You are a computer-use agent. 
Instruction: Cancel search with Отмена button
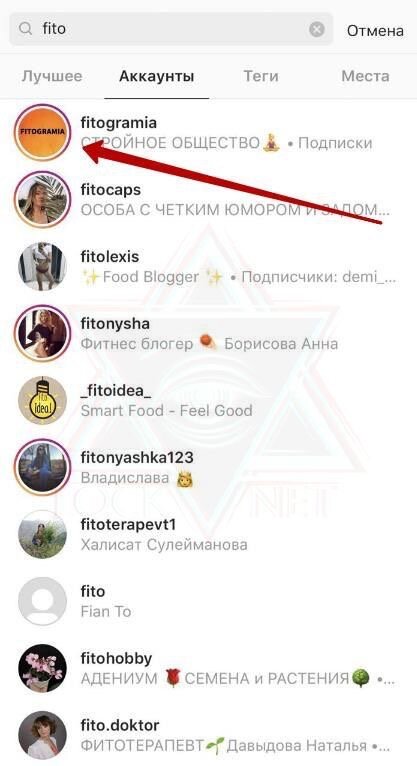coord(375,31)
